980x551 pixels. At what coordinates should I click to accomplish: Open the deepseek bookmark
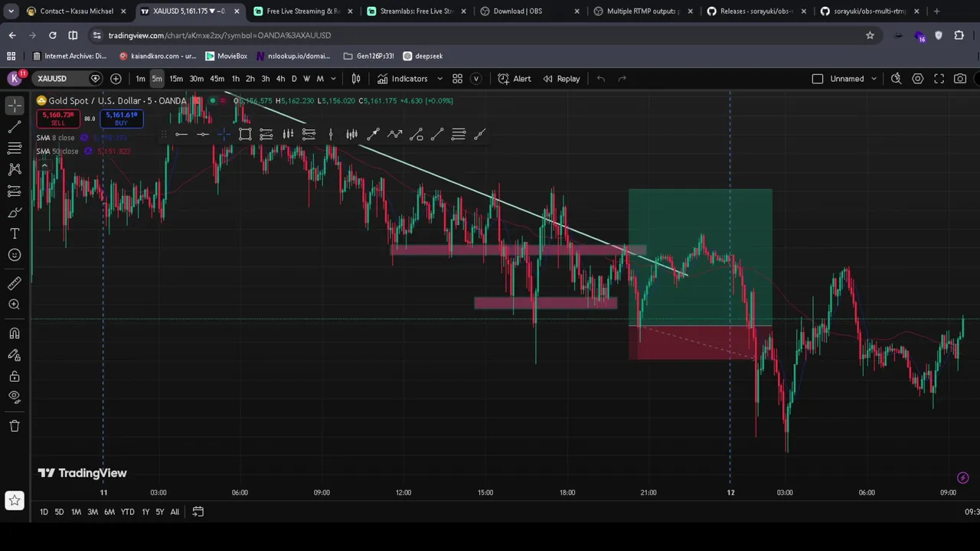[423, 56]
